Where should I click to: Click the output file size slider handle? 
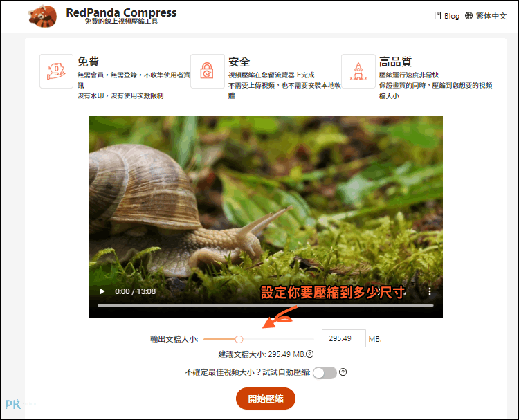(239, 339)
